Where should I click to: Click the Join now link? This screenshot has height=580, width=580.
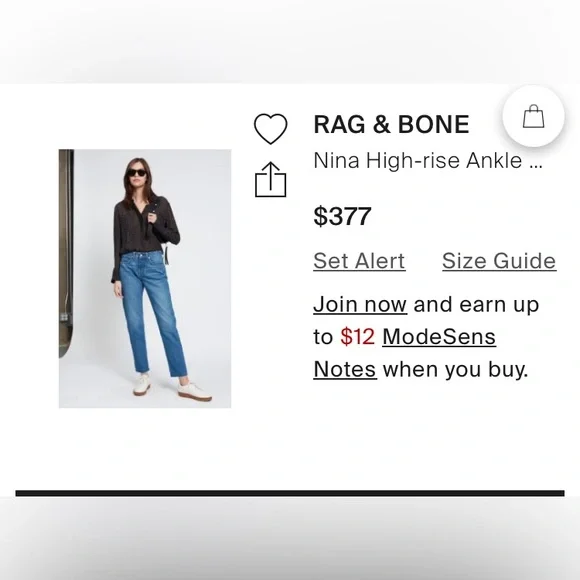coord(360,305)
